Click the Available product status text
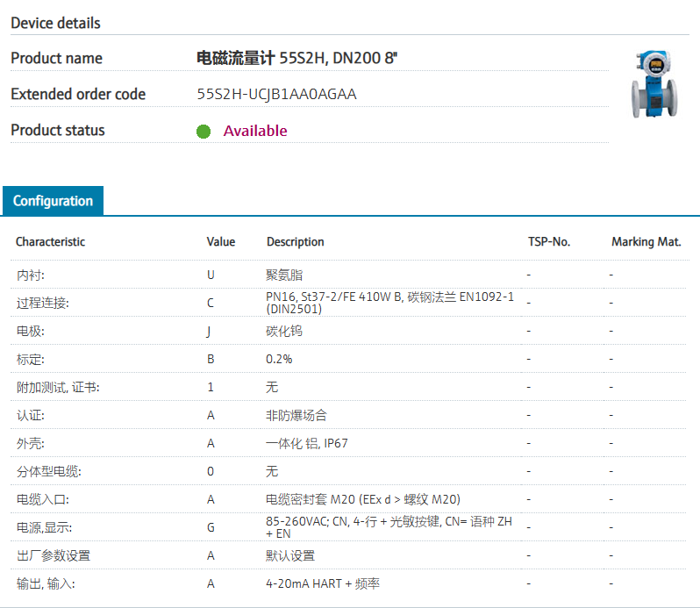This screenshot has width=700, height=608. click(x=254, y=131)
